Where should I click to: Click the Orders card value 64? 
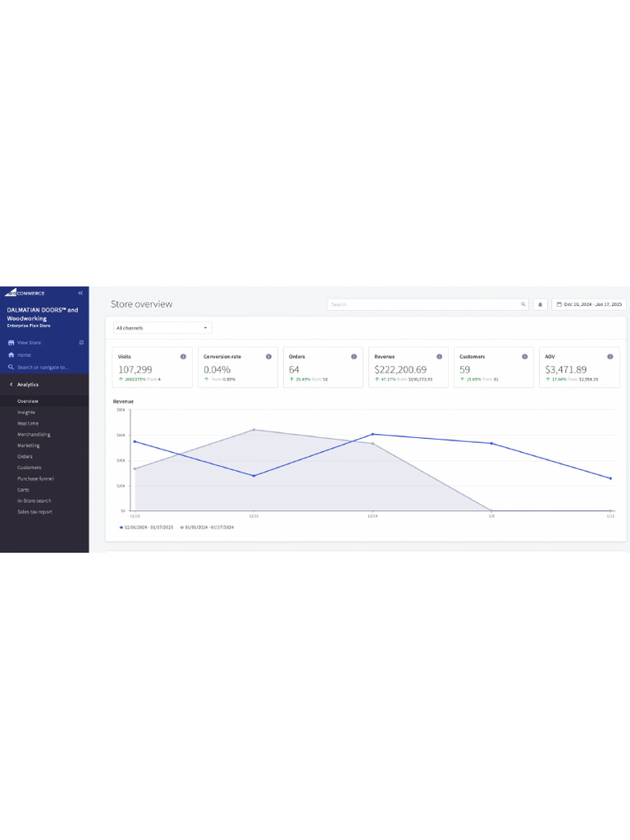[294, 370]
